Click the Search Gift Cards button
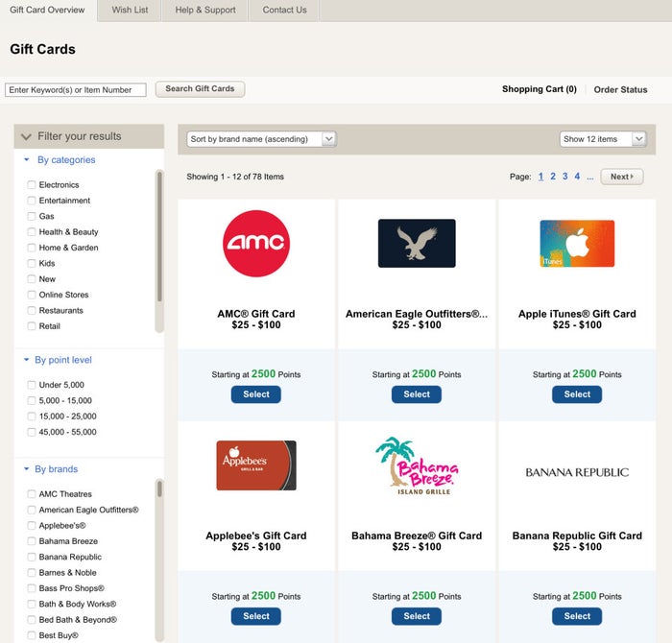The height and width of the screenshot is (643, 672). [x=200, y=89]
